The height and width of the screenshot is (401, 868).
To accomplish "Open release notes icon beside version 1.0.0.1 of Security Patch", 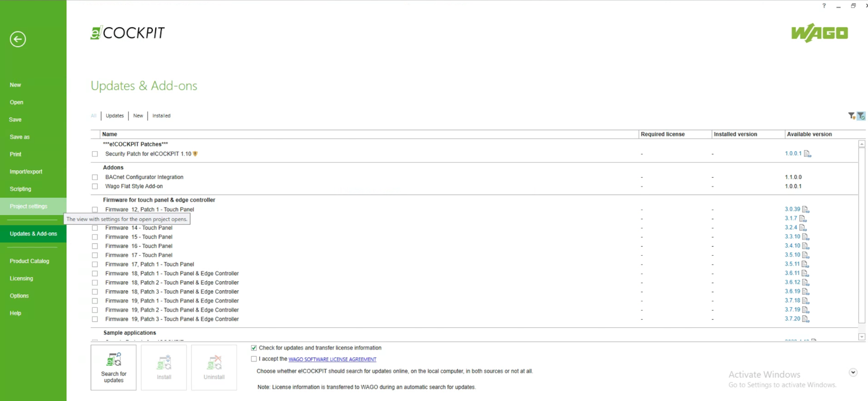I will coord(807,154).
